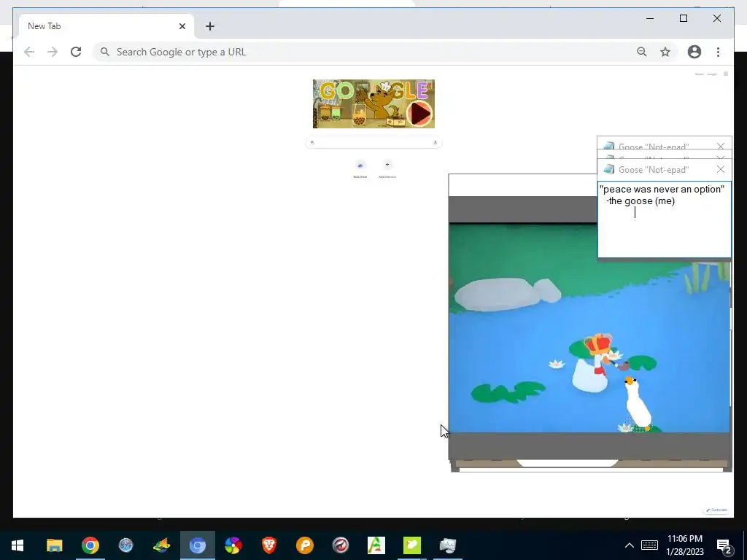
Task: Open the zoom magnifier icon in the address bar
Action: (642, 52)
